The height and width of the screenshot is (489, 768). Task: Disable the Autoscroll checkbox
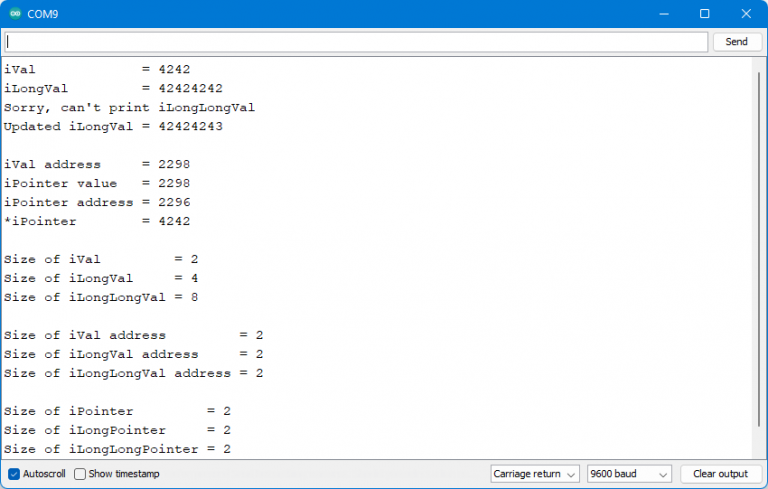[x=14, y=474]
